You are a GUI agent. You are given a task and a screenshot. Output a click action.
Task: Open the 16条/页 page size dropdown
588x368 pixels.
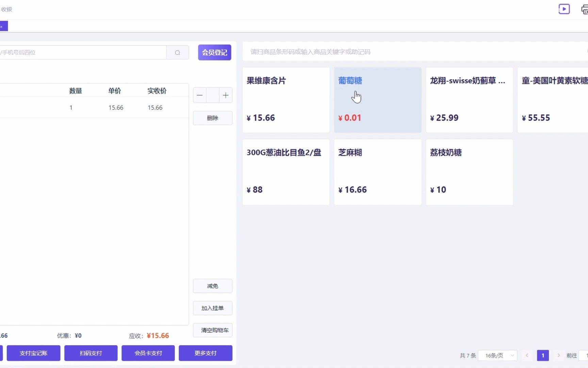point(497,355)
